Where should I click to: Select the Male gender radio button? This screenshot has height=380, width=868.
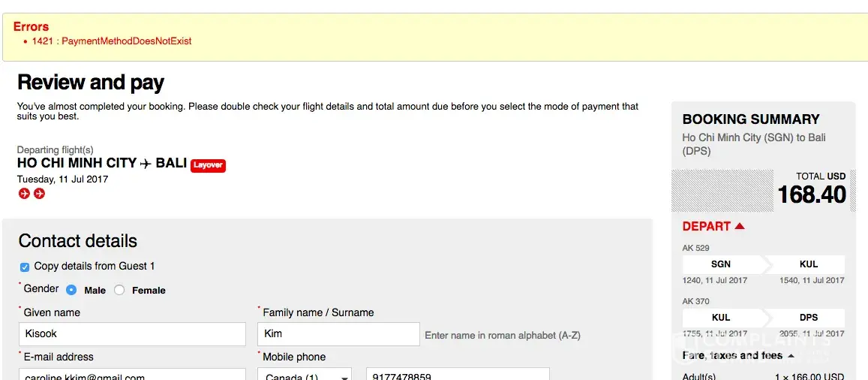[71, 290]
